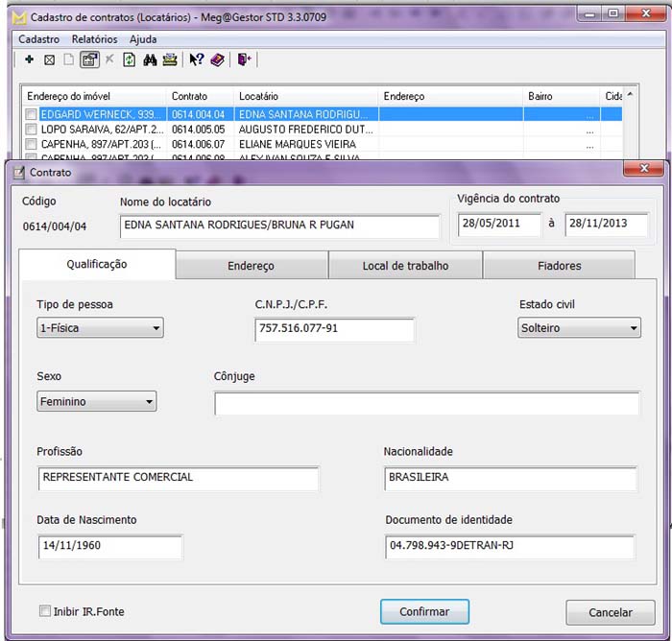Click the properties edit icon in toolbar
The height and width of the screenshot is (641, 672).
click(89, 59)
